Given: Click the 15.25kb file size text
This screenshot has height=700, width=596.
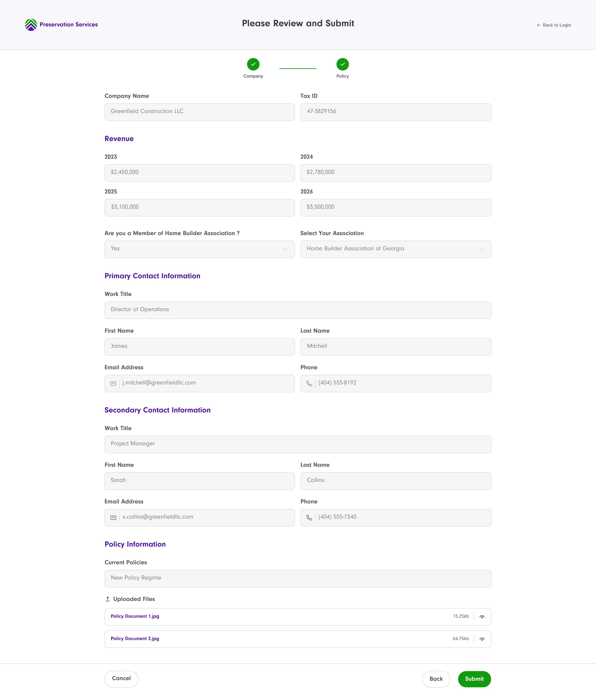Looking at the screenshot, I should click(x=461, y=616).
